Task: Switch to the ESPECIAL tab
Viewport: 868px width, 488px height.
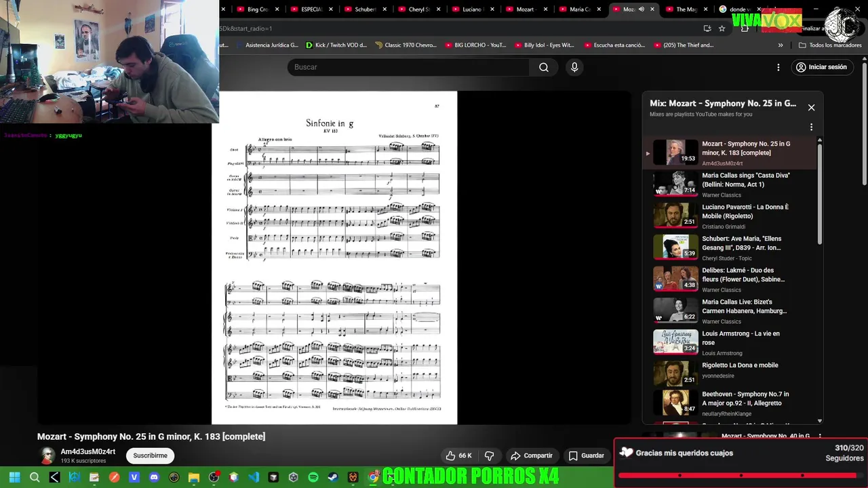Action: (x=306, y=9)
